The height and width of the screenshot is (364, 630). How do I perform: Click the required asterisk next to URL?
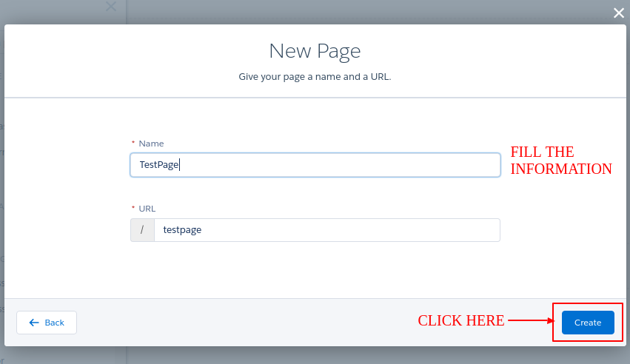click(133, 208)
